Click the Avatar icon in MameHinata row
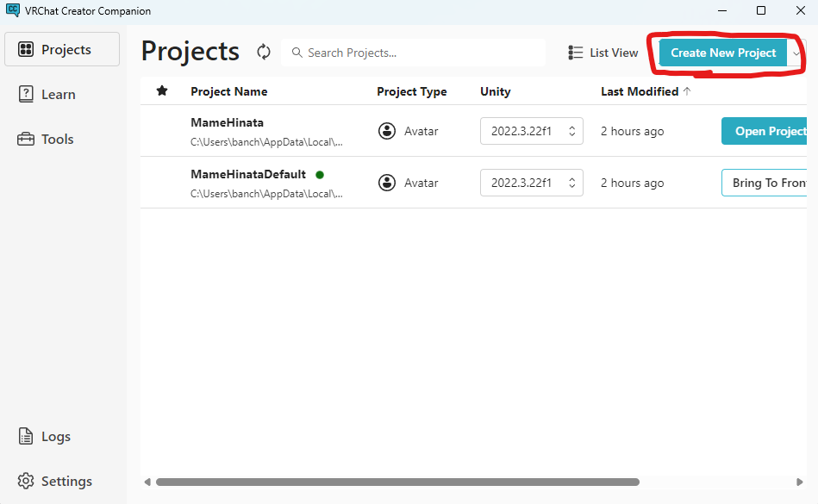The height and width of the screenshot is (504, 818). (387, 131)
